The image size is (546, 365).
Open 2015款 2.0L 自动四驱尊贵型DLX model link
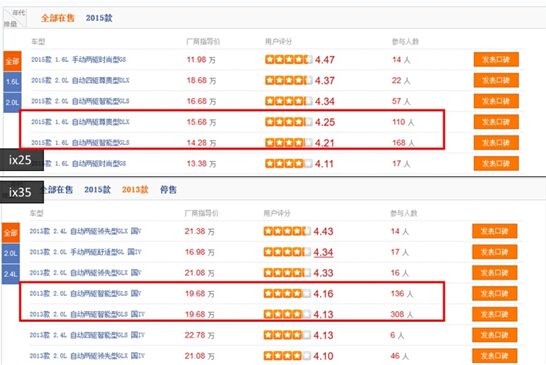pos(80,80)
